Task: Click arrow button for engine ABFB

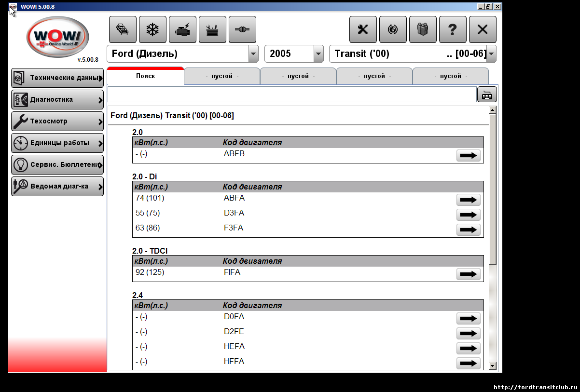Action: tap(468, 155)
